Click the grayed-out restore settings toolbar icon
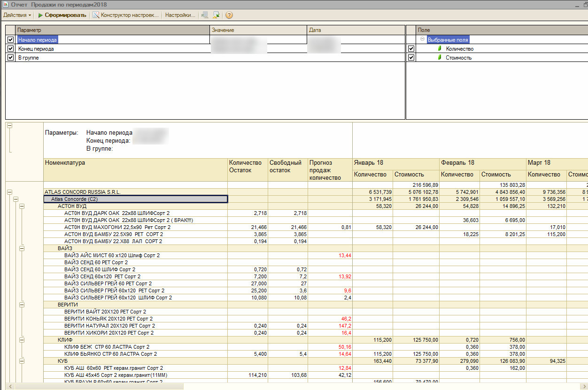The width and height of the screenshot is (588, 390). tap(205, 15)
